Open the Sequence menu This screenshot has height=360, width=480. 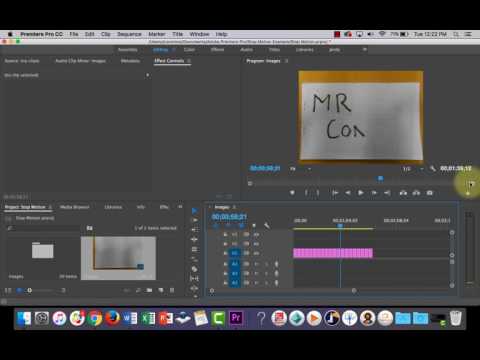coord(129,34)
